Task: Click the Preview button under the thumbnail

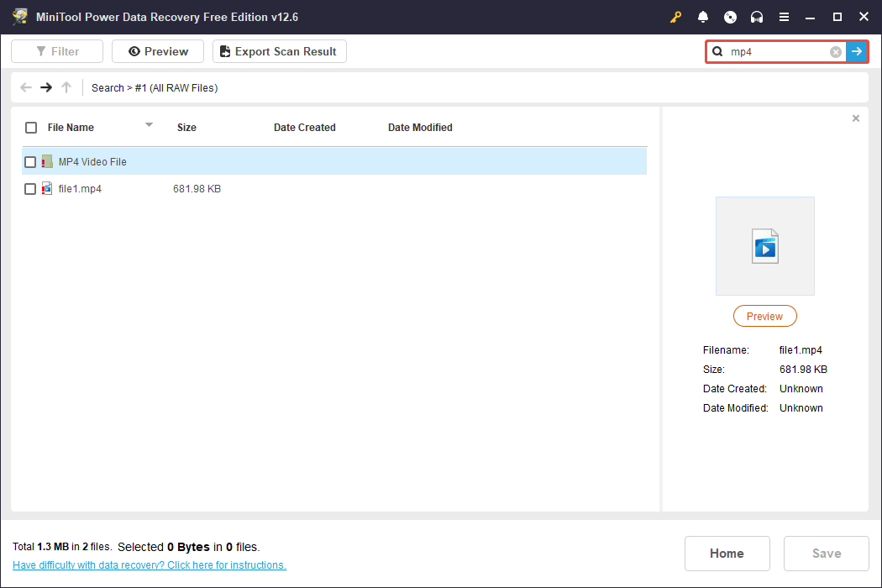Action: pyautogui.click(x=764, y=316)
